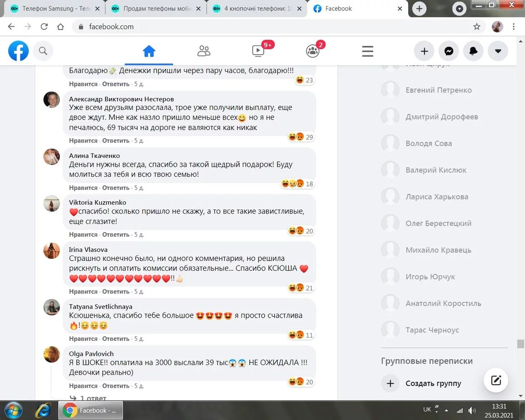Reload the page
Image resolution: width=525 pixels, height=420 pixels.
44,27
